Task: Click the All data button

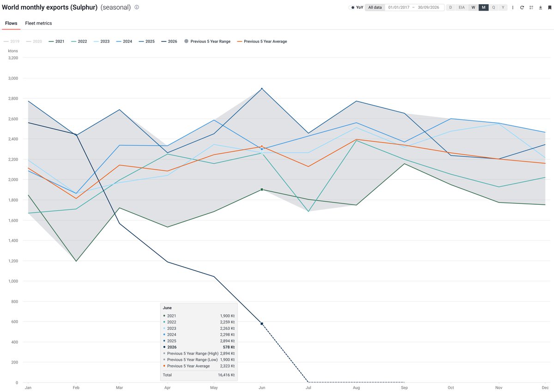Action: click(x=375, y=7)
